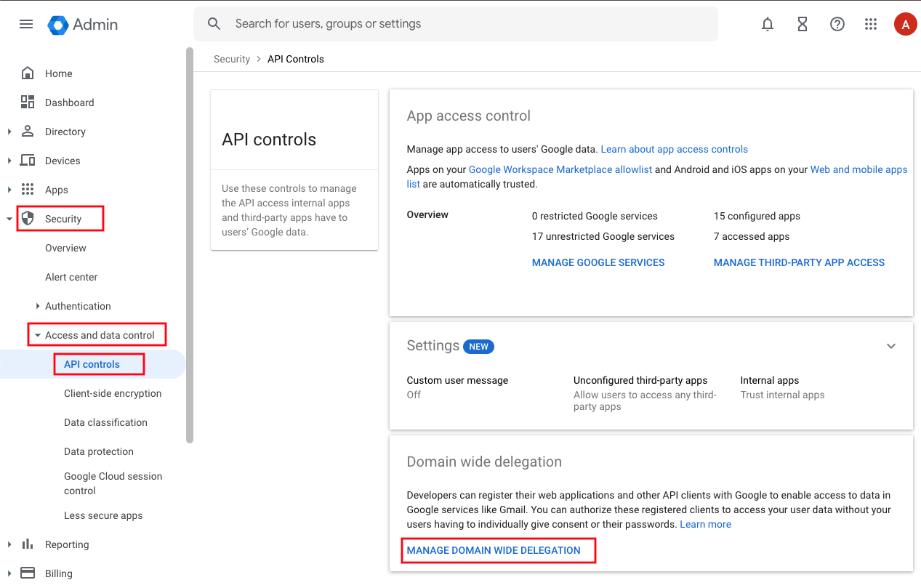Open Security Overview page
Image resolution: width=921 pixels, height=588 pixels.
(x=65, y=248)
